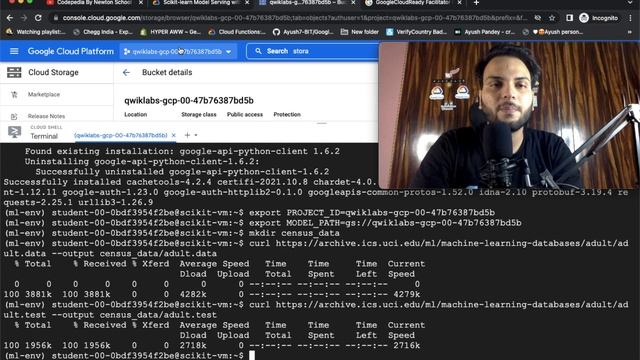This screenshot has height=360, width=640.
Task: Select the qwiklabs-gcp Cloud Shell session tab
Action: point(121,135)
